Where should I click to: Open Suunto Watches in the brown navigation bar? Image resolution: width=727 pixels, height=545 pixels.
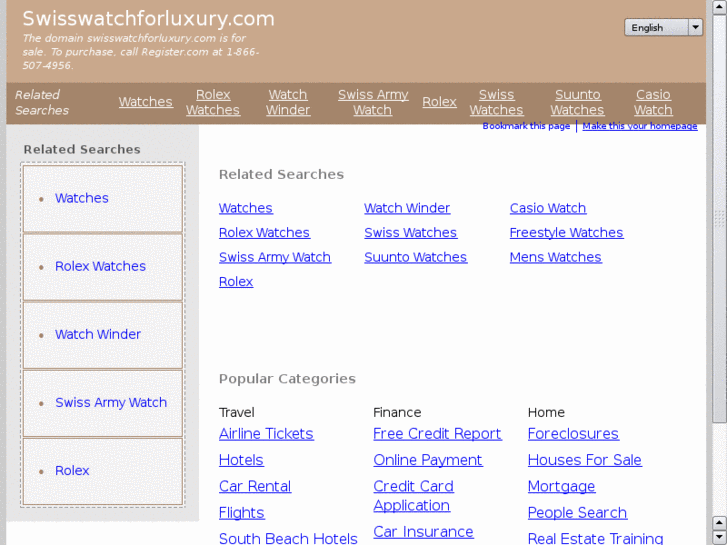click(x=577, y=102)
